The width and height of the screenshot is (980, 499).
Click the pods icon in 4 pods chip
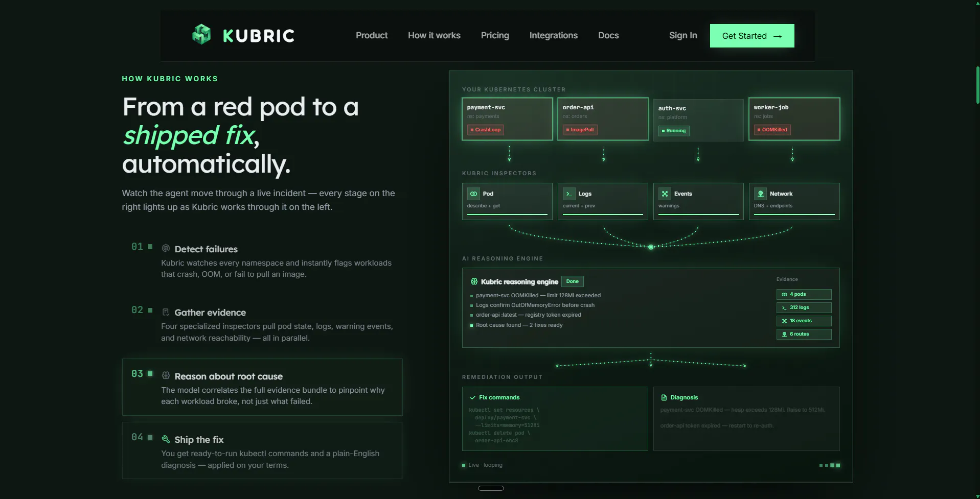784,294
